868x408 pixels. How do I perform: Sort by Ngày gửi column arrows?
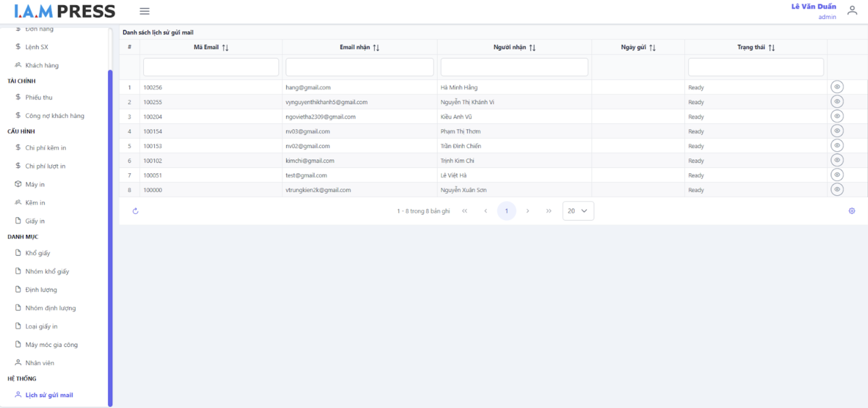click(x=652, y=48)
